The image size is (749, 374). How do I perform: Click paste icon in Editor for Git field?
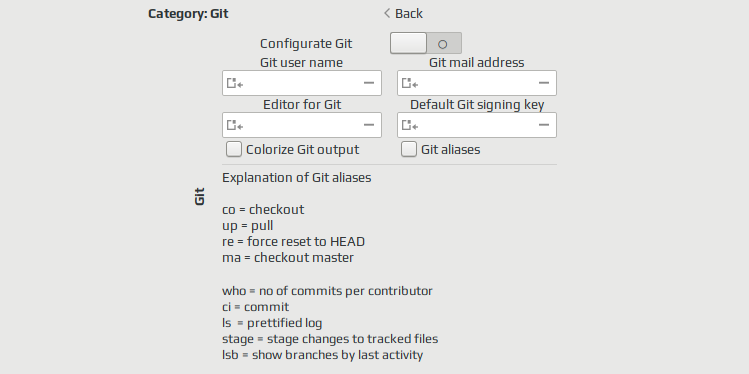(235, 125)
